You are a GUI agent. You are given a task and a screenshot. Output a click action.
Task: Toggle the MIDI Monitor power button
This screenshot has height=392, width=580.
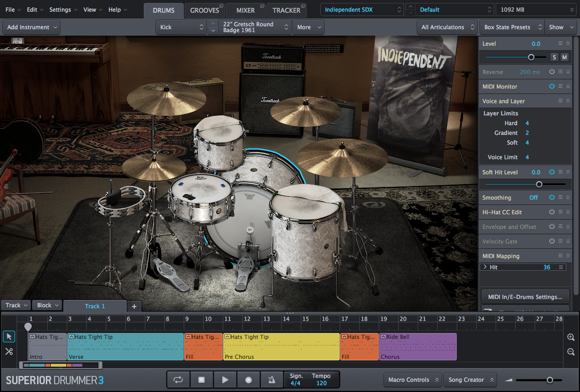click(552, 86)
